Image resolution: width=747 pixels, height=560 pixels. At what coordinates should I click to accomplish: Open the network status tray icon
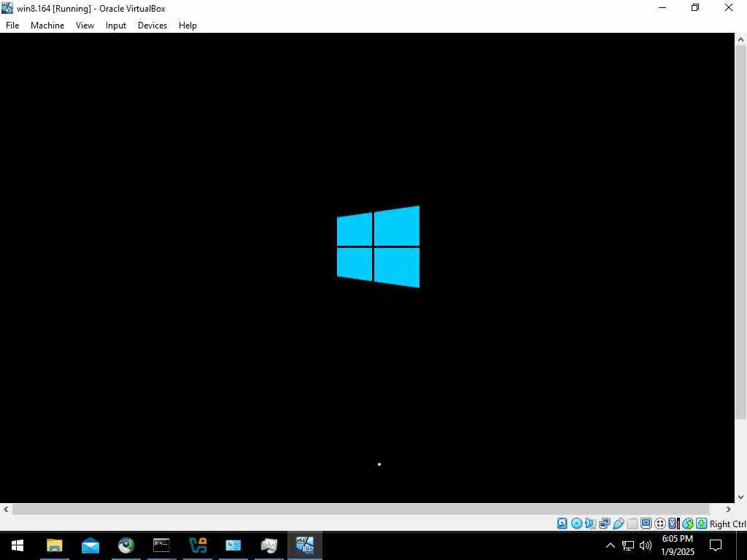(x=628, y=545)
